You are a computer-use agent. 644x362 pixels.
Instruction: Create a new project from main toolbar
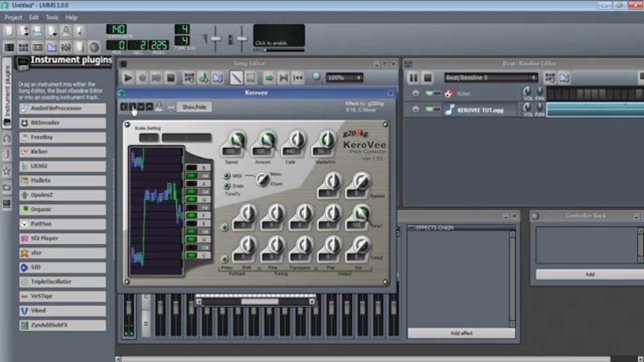[x=9, y=31]
